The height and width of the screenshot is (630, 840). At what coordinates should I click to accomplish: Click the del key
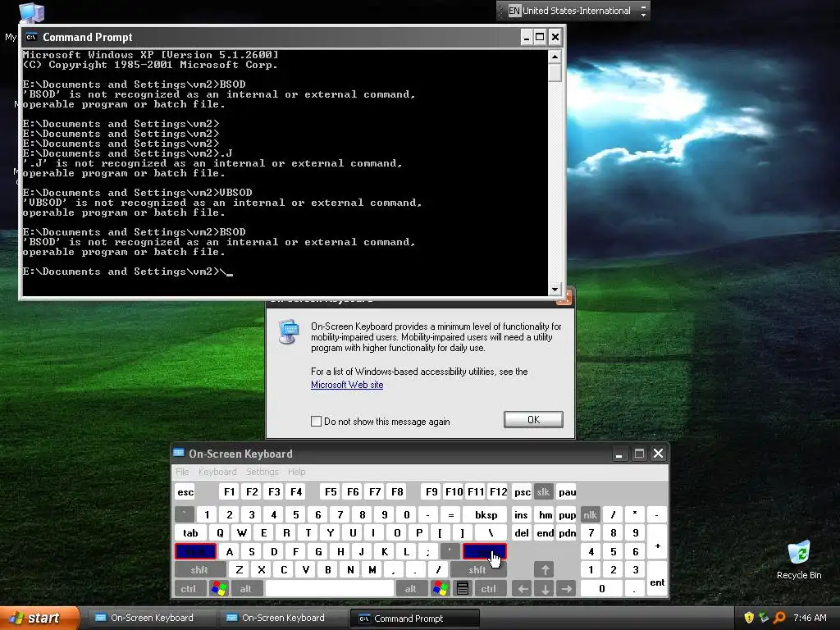point(521,533)
